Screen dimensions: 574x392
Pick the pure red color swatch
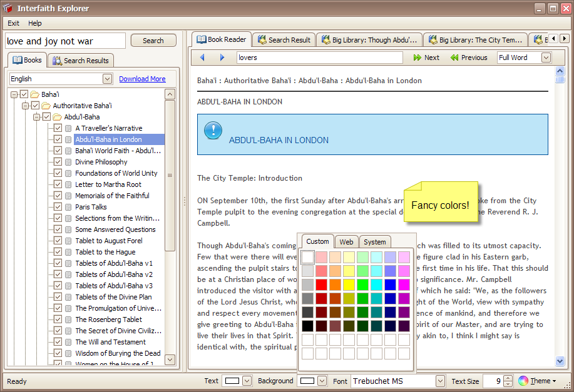[x=321, y=284]
